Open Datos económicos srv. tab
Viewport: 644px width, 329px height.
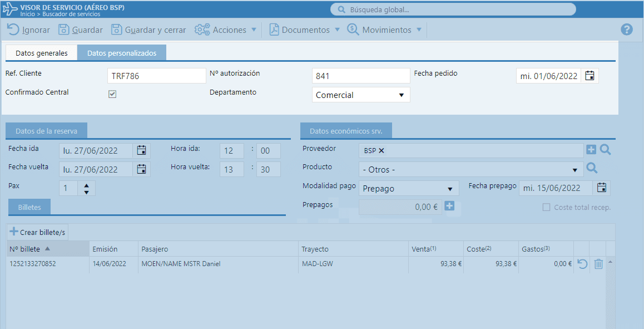346,131
